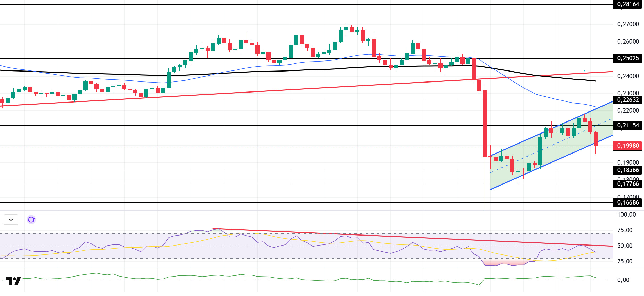Click the 0,21154 price level label

[628, 126]
